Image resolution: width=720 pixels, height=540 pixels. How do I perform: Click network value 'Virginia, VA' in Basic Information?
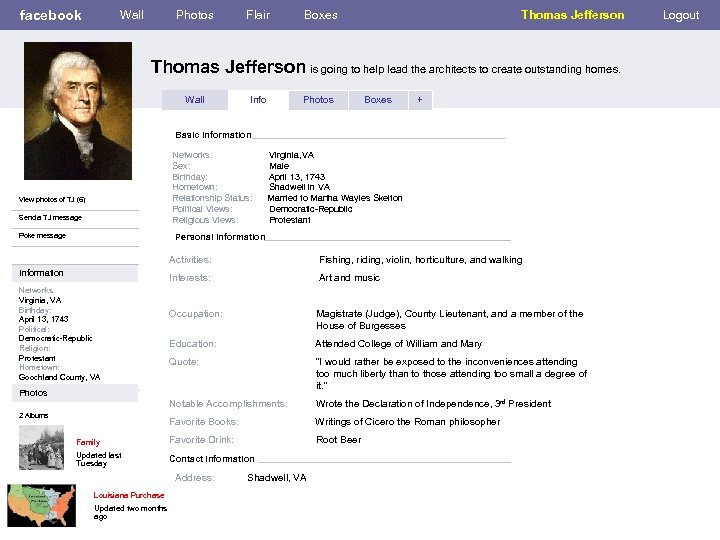[291, 155]
